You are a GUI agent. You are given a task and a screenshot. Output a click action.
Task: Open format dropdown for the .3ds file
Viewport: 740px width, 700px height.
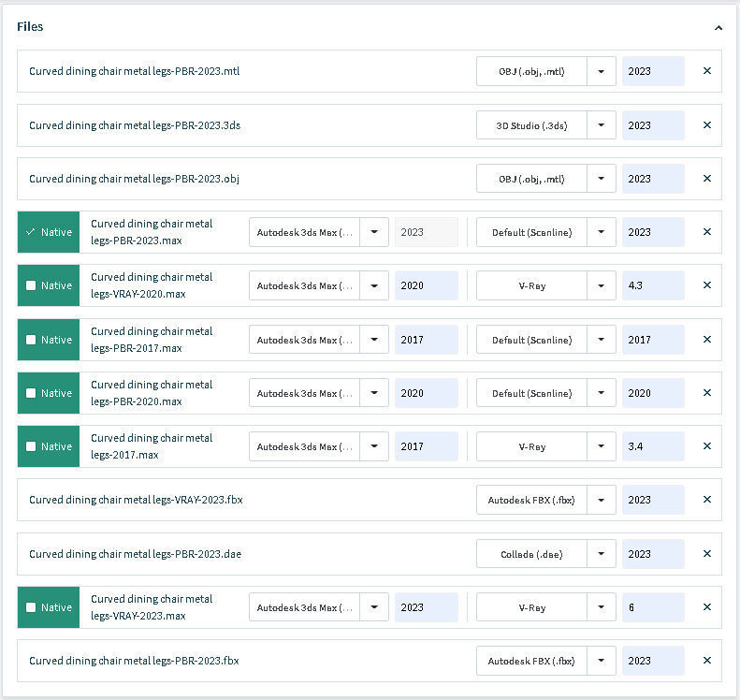coord(602,125)
